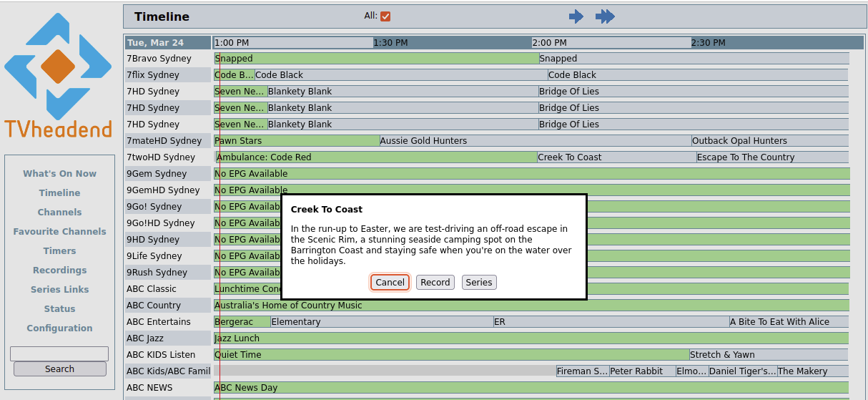
Task: Open the Elementary programme
Action: tap(382, 322)
